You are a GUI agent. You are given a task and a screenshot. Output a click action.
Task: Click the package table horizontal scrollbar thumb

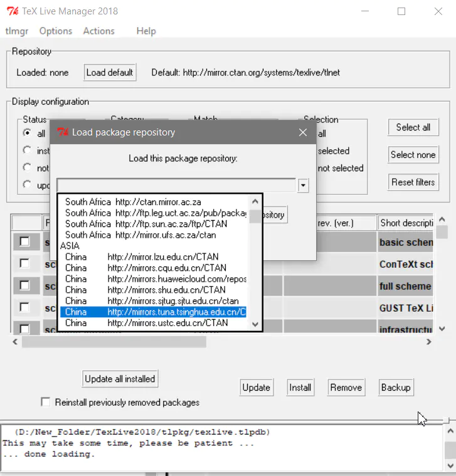[x=114, y=342]
